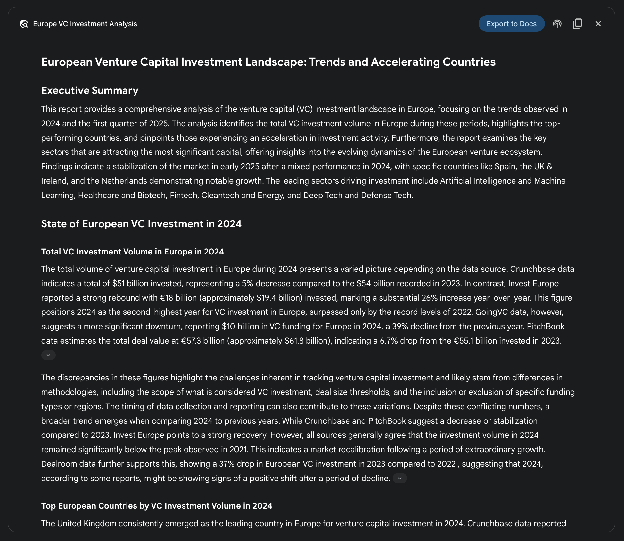Image resolution: width=624 pixels, height=541 pixels.
Task: Click the Executive Summary paragraph text
Action: pyautogui.click(x=304, y=152)
